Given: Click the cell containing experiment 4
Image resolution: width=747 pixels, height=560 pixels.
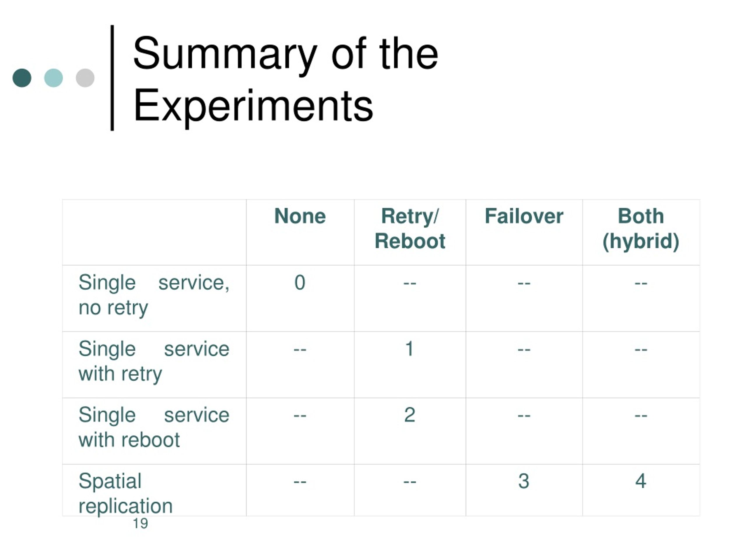Looking at the screenshot, I should coord(641,490).
